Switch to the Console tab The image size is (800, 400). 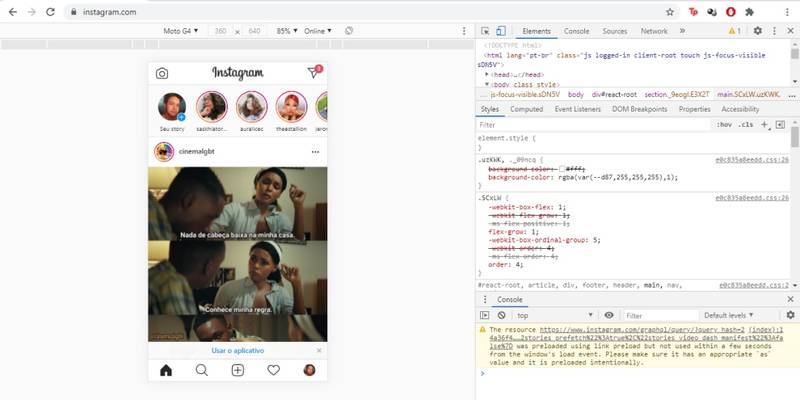577,31
